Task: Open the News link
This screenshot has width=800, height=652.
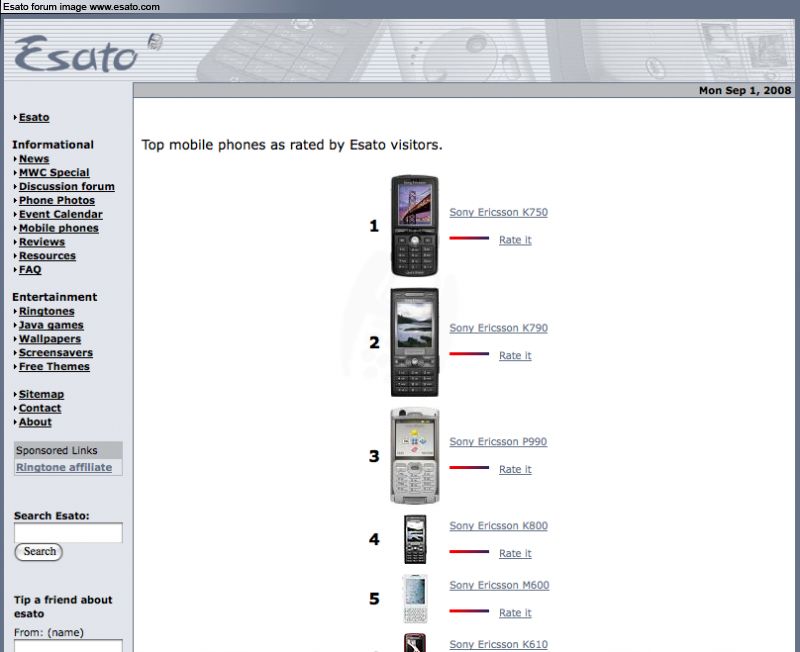Action: 34,159
